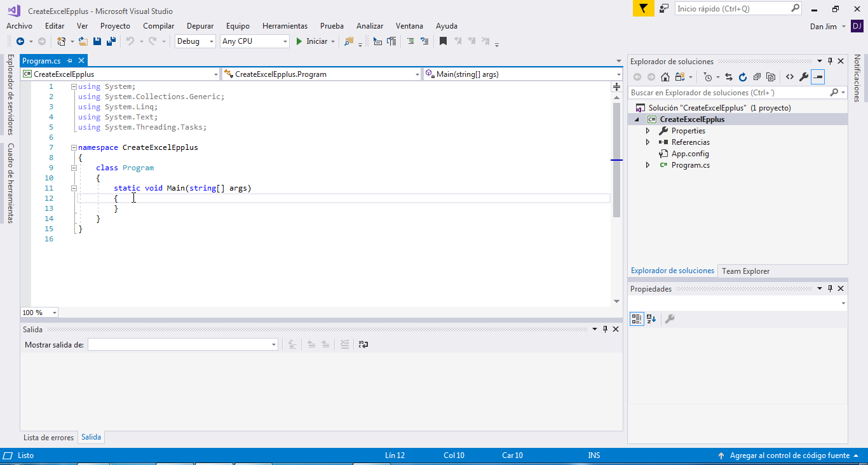
Task: Switch to the Team Explorer tab
Action: (x=745, y=271)
